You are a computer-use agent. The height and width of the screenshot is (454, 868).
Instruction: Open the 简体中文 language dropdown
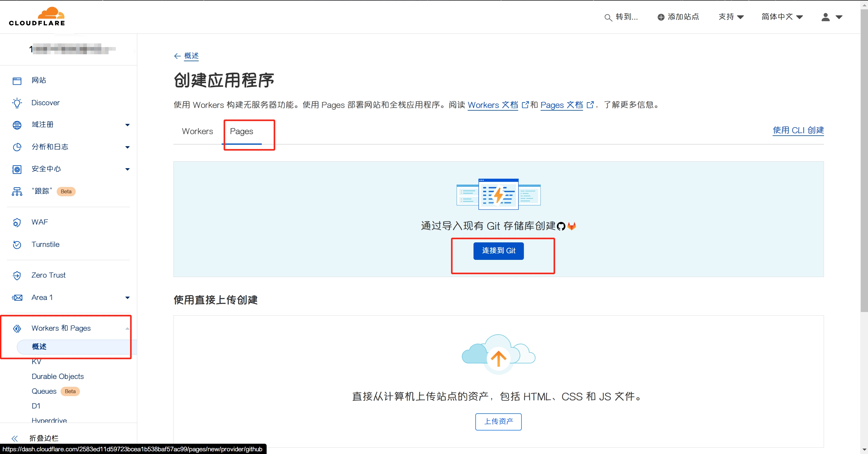[782, 17]
